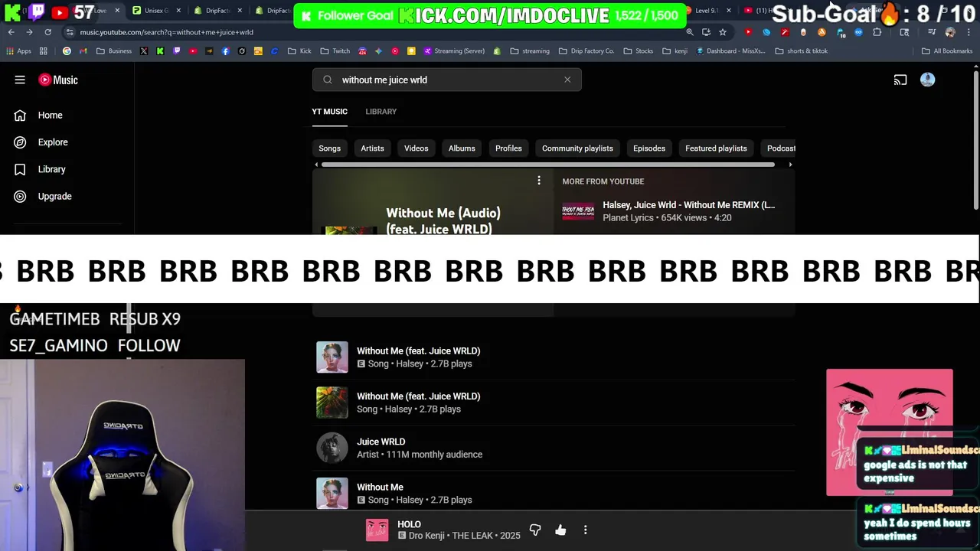
Task: Open the YouTube Music hamburger menu
Action: click(20, 80)
